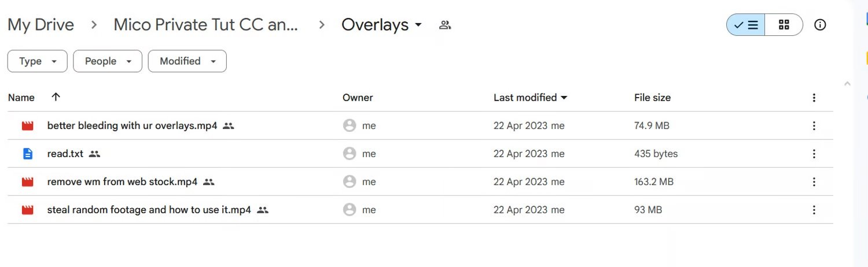Switch to list layout view
The height and width of the screenshot is (267, 868).
pos(746,25)
